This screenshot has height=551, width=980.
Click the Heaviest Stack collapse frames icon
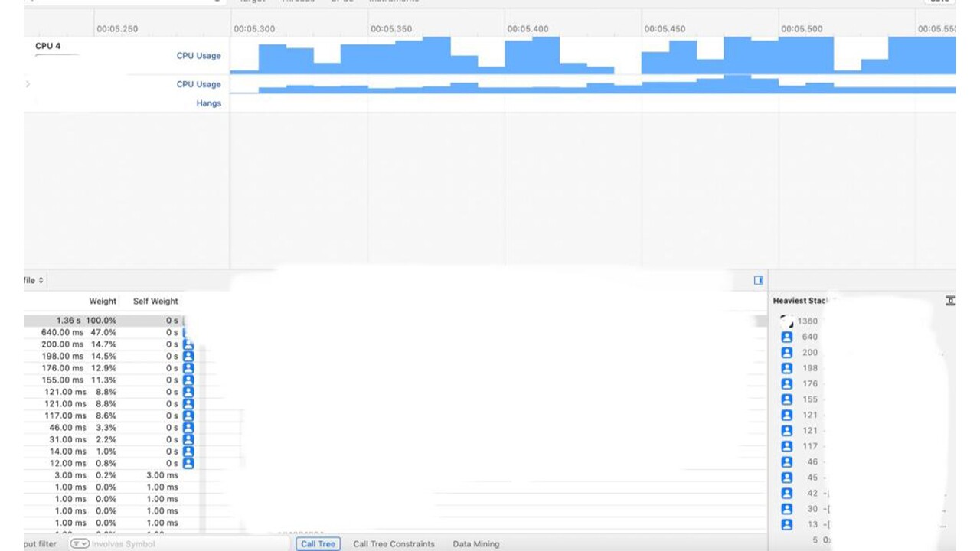(950, 301)
